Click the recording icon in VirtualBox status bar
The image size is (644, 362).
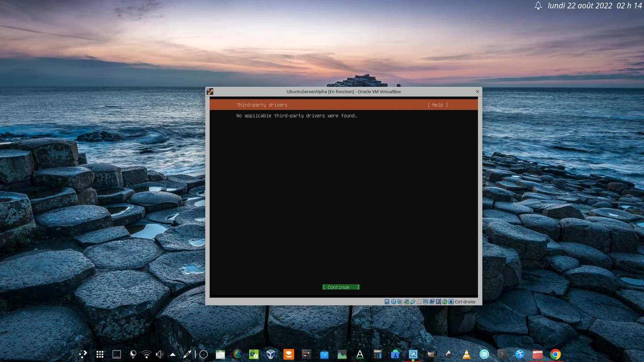click(432, 302)
